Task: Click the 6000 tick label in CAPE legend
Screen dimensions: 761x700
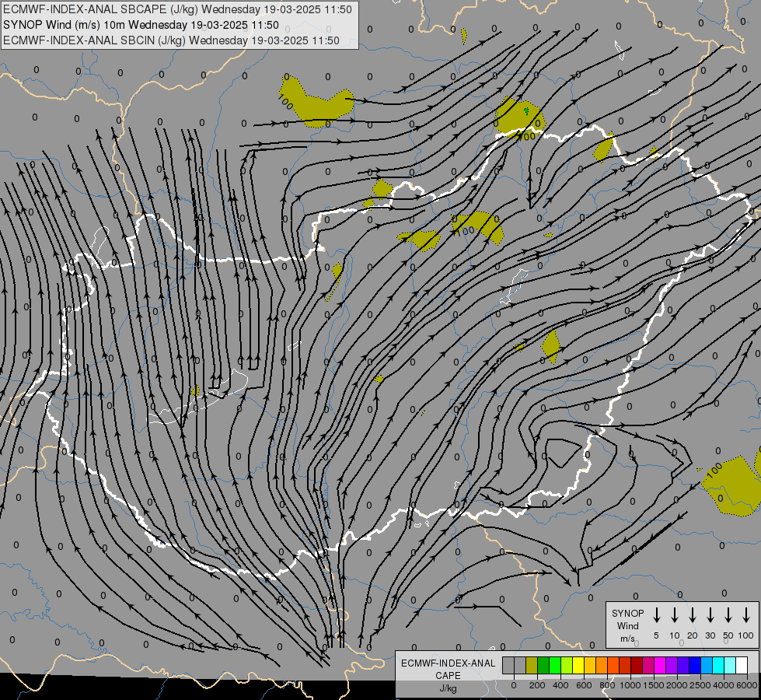Action: tap(746, 685)
